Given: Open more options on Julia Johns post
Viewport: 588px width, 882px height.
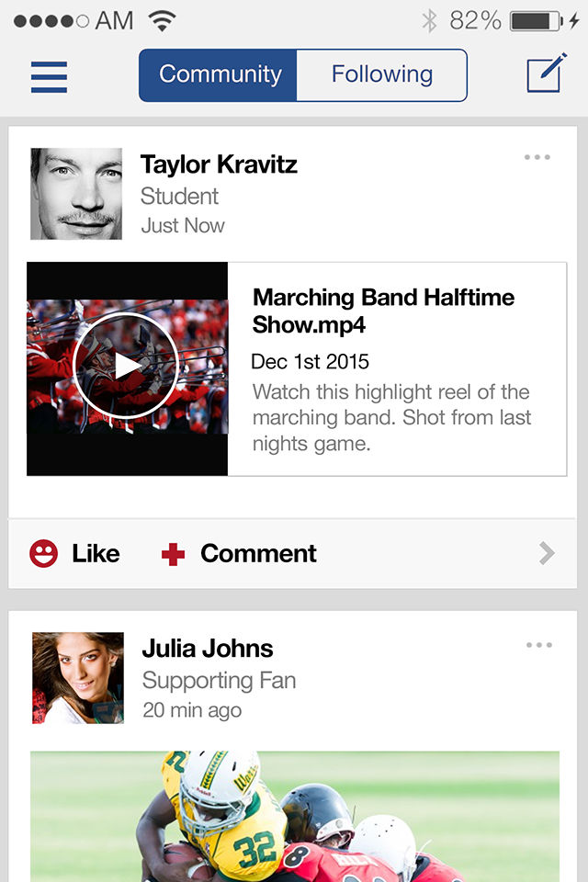Looking at the screenshot, I should click(538, 645).
